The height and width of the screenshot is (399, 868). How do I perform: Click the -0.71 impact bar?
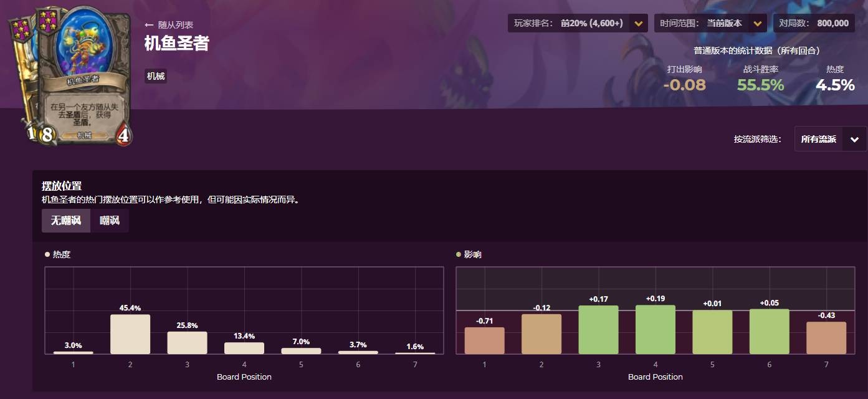pyautogui.click(x=484, y=340)
